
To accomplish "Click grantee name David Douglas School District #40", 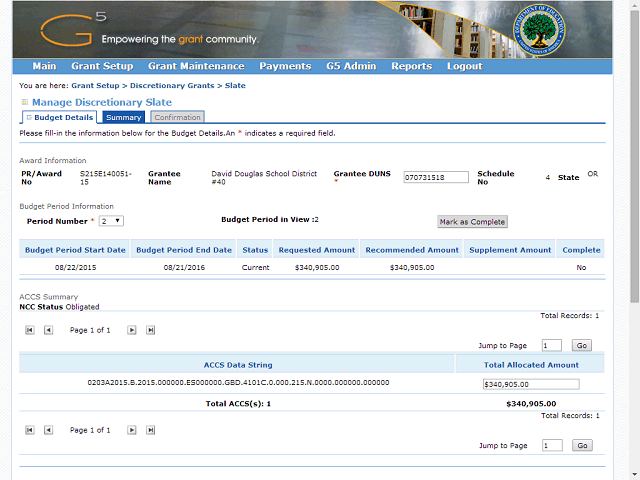I will tap(264, 178).
